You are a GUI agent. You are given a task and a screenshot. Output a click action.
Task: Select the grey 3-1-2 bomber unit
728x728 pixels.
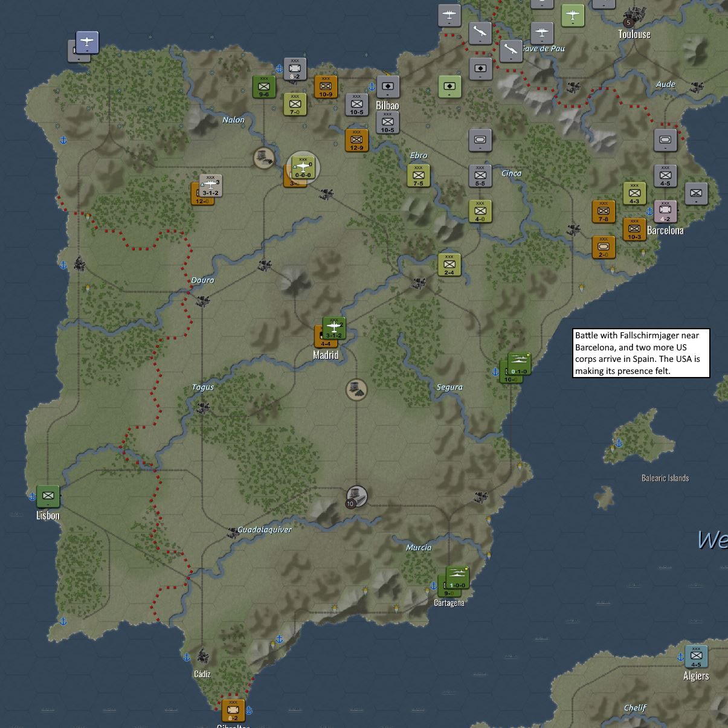[x=210, y=185]
